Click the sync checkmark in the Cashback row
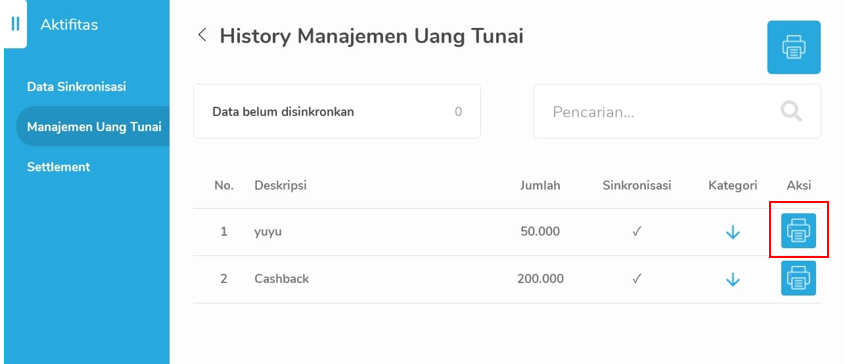This screenshot has width=856, height=364. point(636,279)
